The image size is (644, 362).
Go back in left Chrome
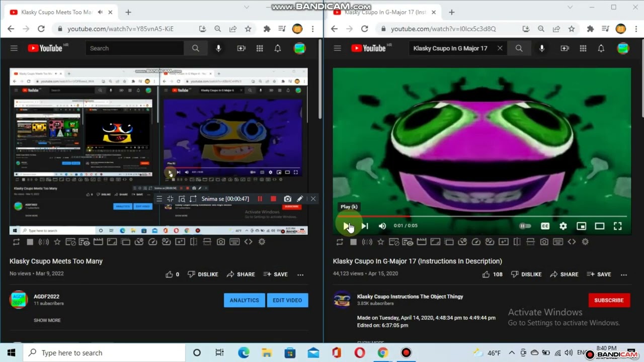click(11, 29)
